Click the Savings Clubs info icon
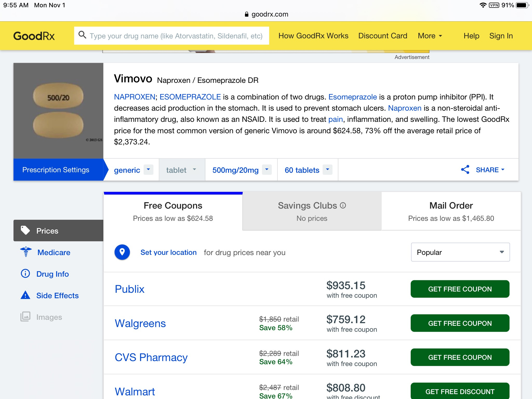The image size is (532, 399). click(343, 205)
